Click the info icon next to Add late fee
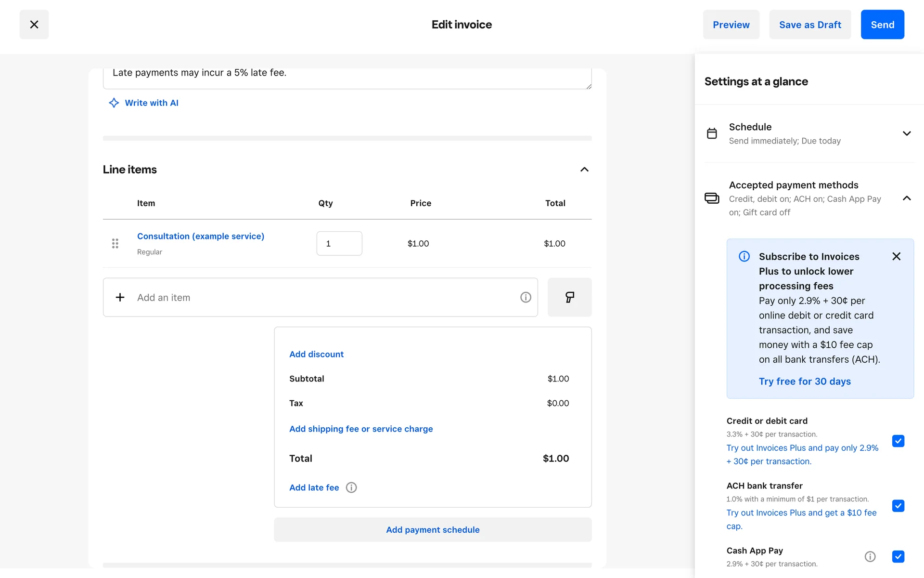This screenshot has width=924, height=578. point(351,487)
